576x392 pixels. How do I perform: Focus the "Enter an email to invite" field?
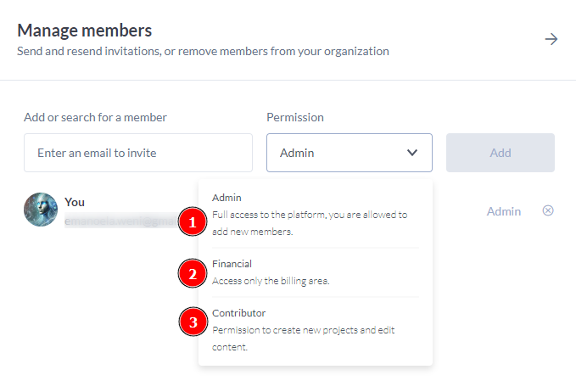tap(138, 153)
